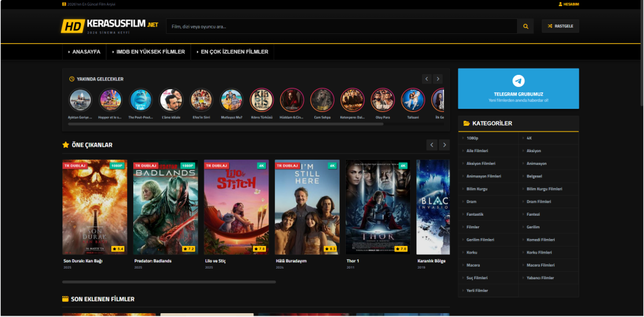This screenshot has width=644, height=317.
Task: Click the Öne Çıkanlar horizontal scrollbar
Action: (x=169, y=282)
